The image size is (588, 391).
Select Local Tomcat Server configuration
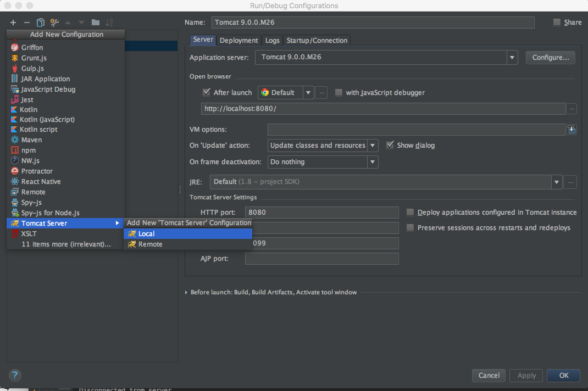[188, 233]
